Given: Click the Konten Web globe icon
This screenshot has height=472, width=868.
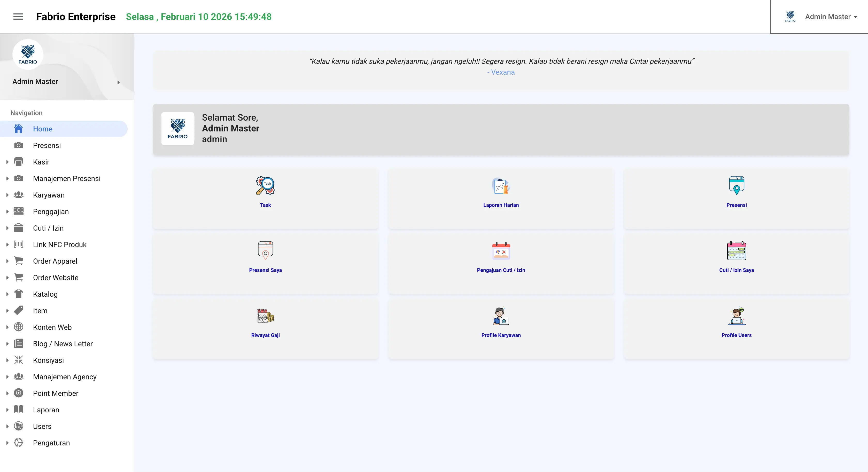Looking at the screenshot, I should click(x=19, y=327).
